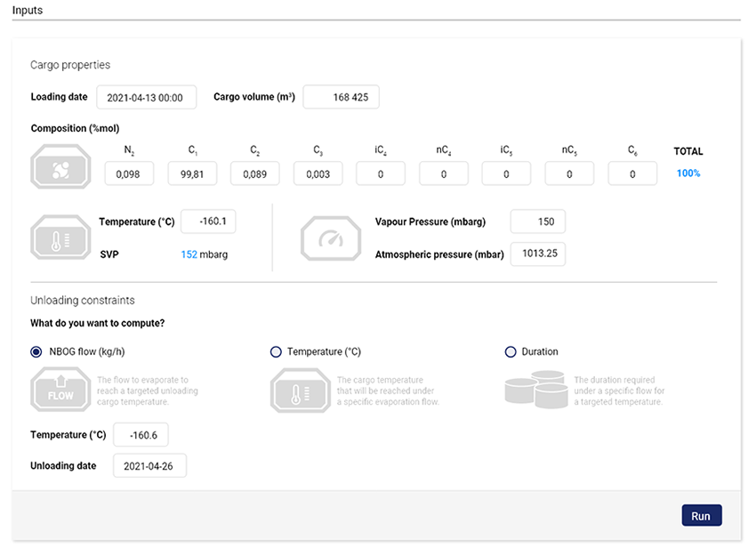Click the cargo temperature thermometer icon
Viewport: 756px width, 548px height.
(x=60, y=237)
